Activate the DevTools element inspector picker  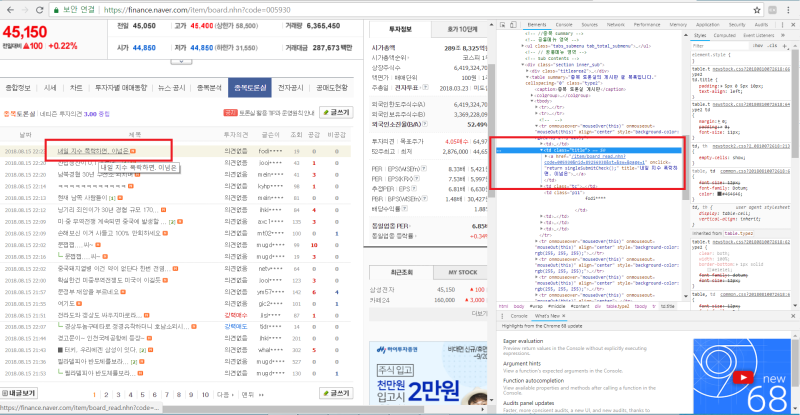tap(503, 25)
